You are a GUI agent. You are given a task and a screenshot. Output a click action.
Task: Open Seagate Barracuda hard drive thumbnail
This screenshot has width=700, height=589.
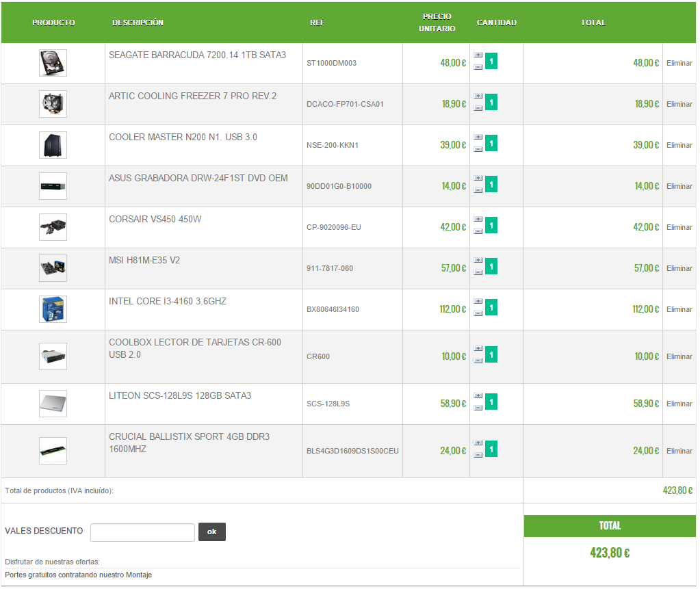pyautogui.click(x=53, y=63)
